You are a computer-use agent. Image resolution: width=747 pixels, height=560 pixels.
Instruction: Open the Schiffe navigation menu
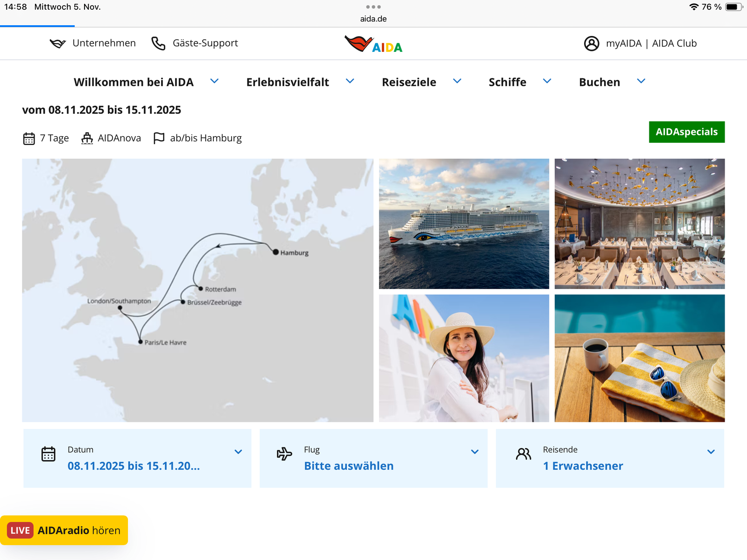tap(520, 82)
